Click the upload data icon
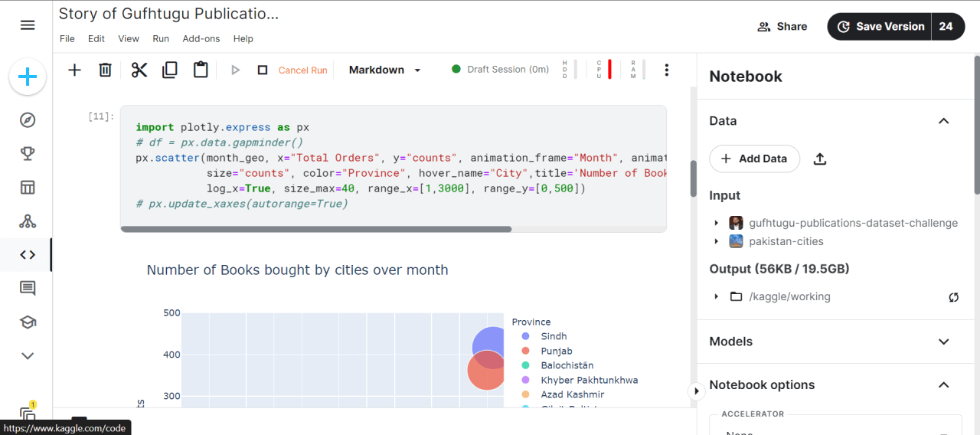Screen dimensions: 980x435 (x=819, y=159)
